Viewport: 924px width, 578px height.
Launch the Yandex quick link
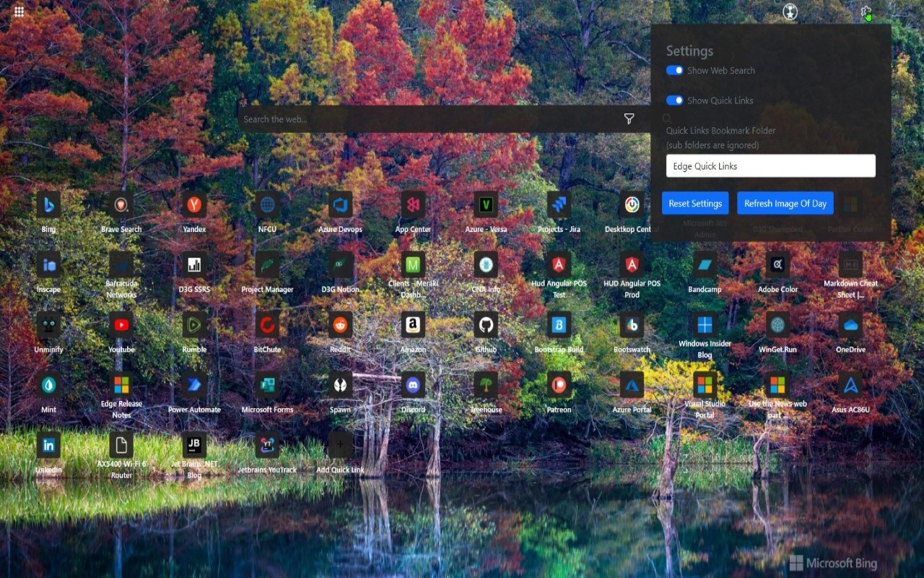[x=194, y=204]
